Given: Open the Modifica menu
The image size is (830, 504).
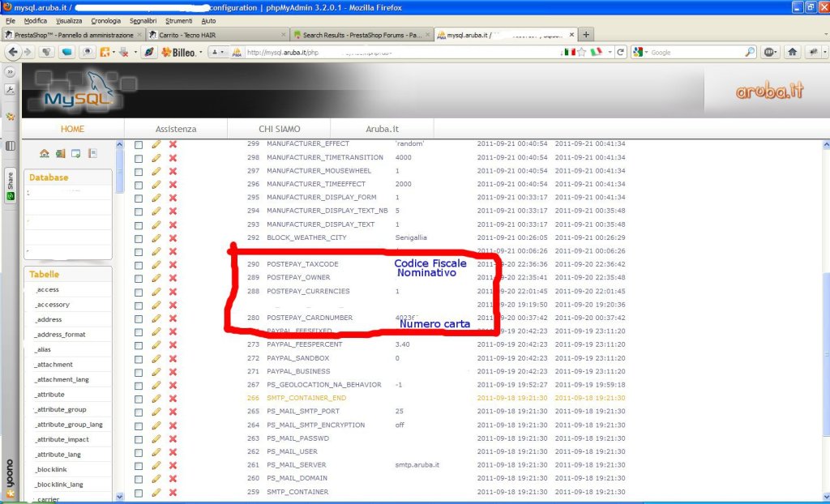Looking at the screenshot, I should pyautogui.click(x=36, y=21).
